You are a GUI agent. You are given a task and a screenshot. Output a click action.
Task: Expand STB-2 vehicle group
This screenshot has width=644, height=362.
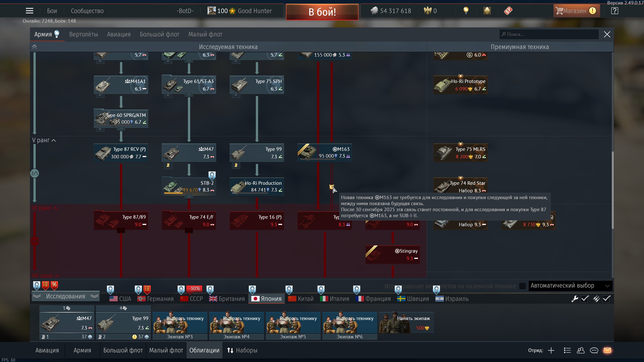click(x=189, y=197)
